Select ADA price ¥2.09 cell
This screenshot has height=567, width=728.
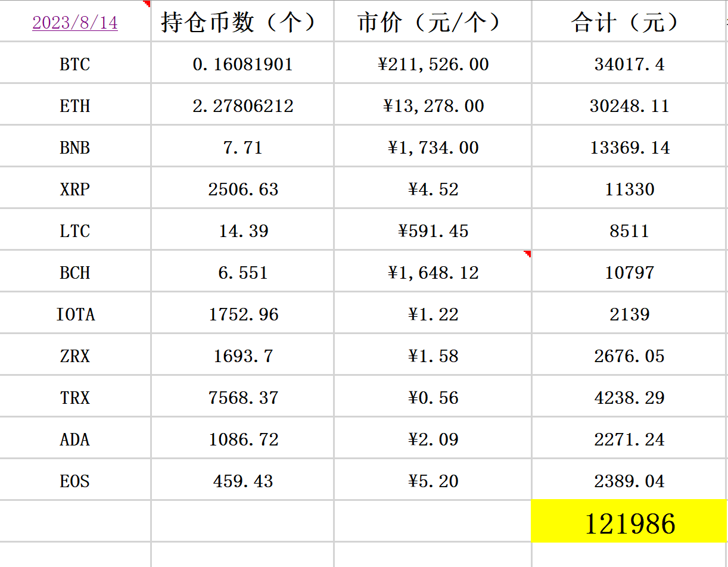pos(433,438)
